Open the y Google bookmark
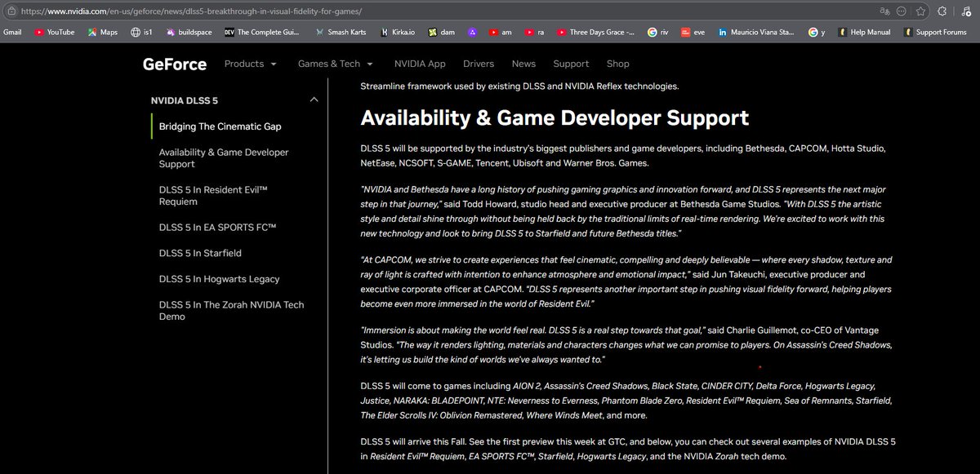980x474 pixels. (x=816, y=32)
